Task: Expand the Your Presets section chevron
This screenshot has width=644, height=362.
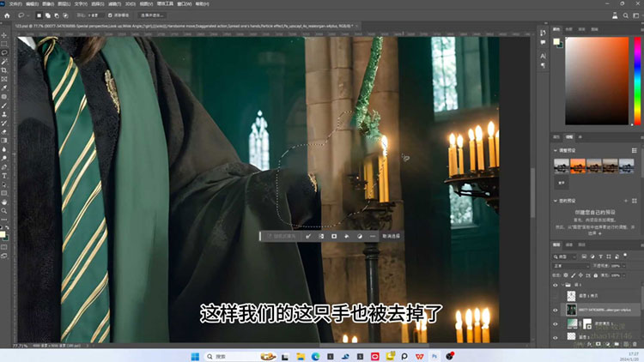Action: coord(556,199)
